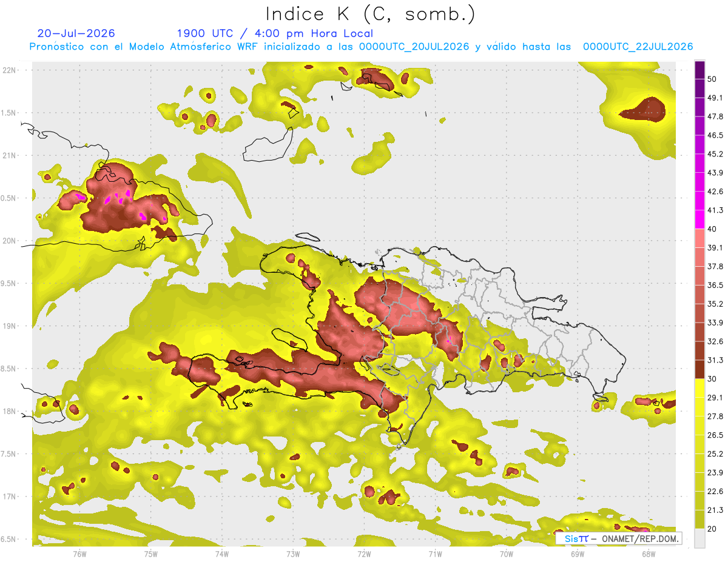The height and width of the screenshot is (562, 728).
Task: Click the colorbar label '32.6'
Action: pos(715,341)
